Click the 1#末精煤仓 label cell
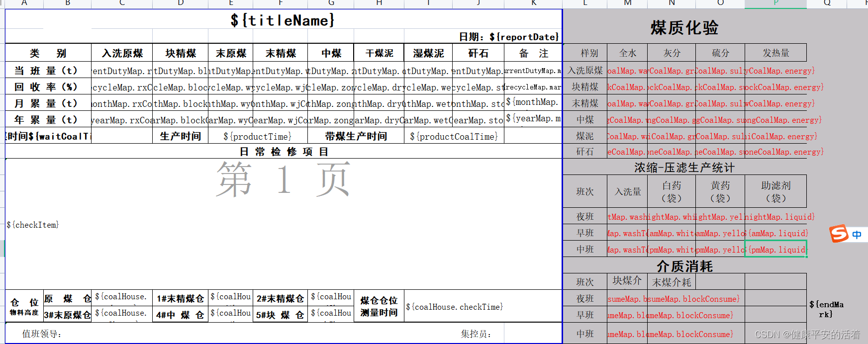 [x=181, y=298]
